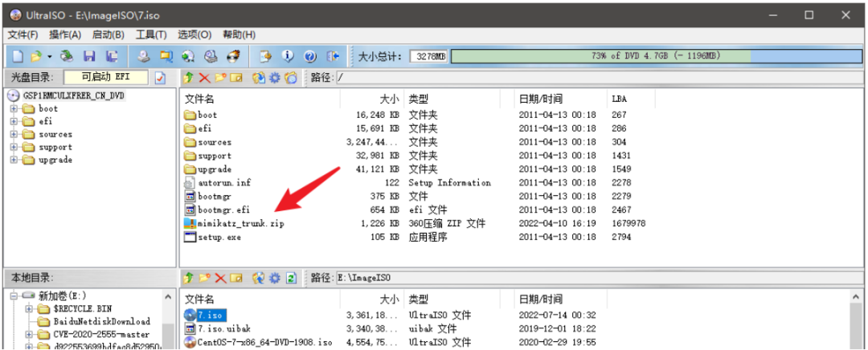
Task: Open the 操作(A) menu
Action: [65, 35]
